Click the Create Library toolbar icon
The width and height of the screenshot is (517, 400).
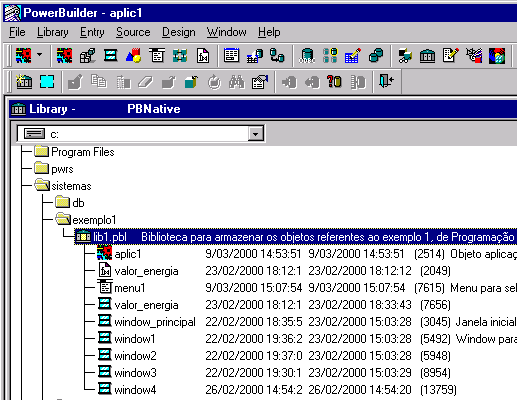pyautogui.click(x=24, y=81)
